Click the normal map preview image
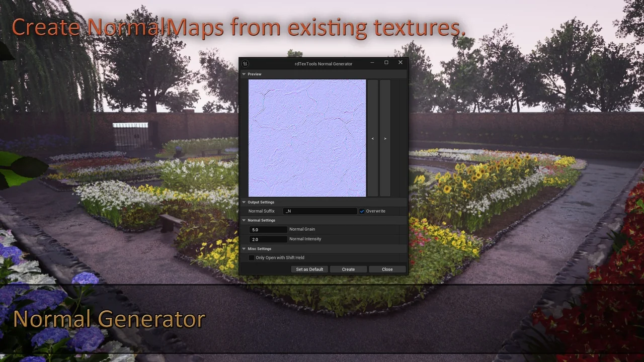 point(307,138)
